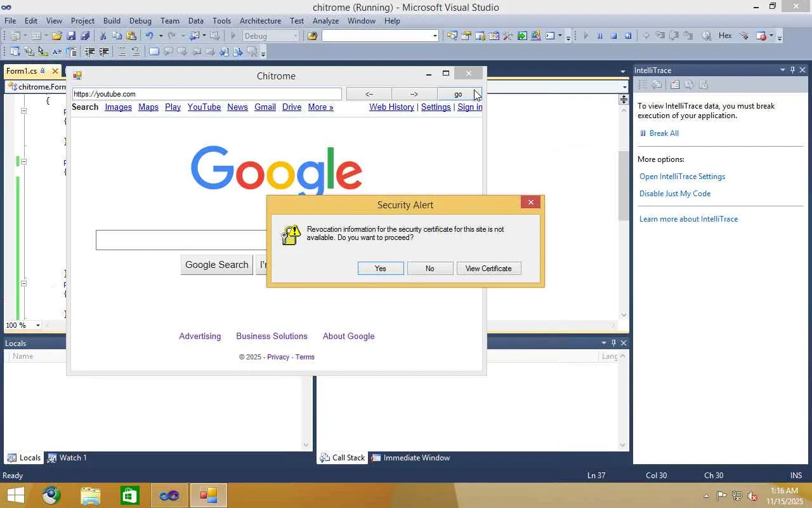812x508 pixels.
Task: Open the zoom level 100 % dropdown
Action: (x=37, y=325)
